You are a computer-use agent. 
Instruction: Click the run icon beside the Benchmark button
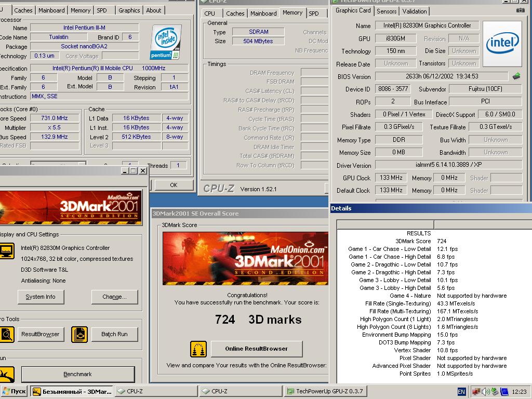coord(6,375)
